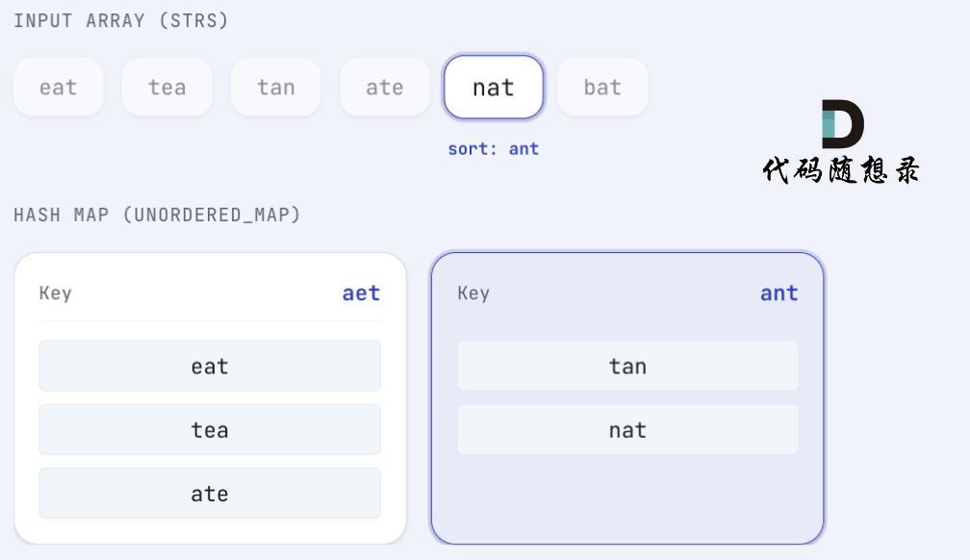Click the 代码随想录 brand text
970x560 pixels.
pos(841,170)
